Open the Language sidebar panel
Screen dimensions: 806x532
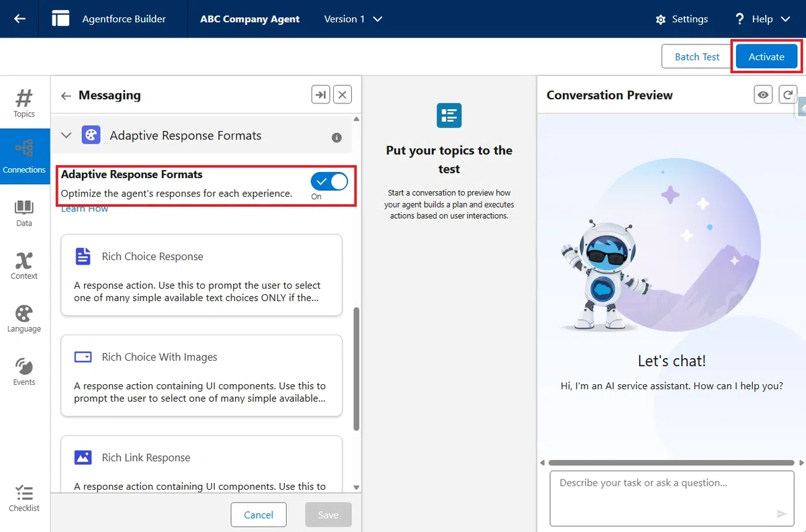point(24,318)
